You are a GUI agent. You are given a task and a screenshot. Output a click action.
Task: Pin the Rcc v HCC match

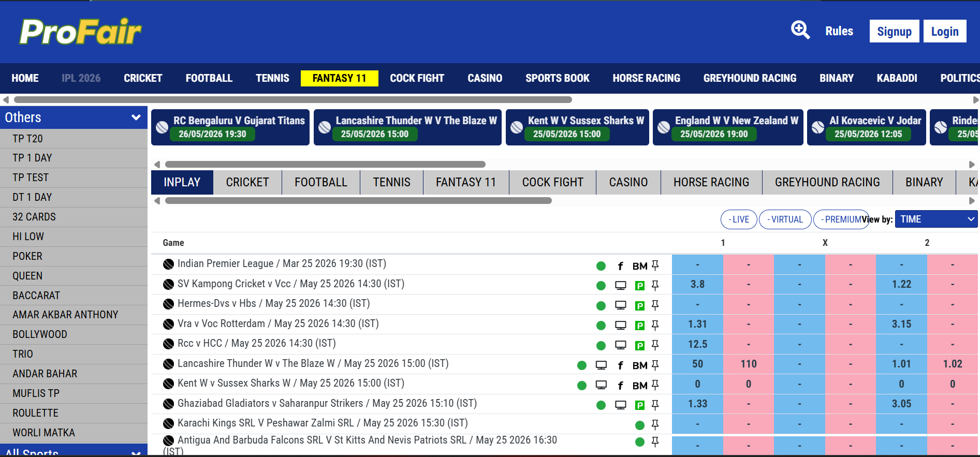(x=655, y=345)
